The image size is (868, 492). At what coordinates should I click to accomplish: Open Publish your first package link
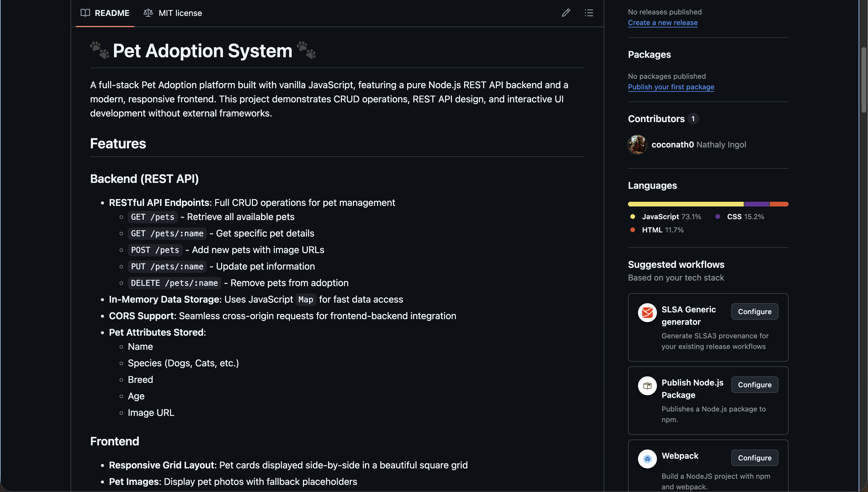tap(671, 87)
